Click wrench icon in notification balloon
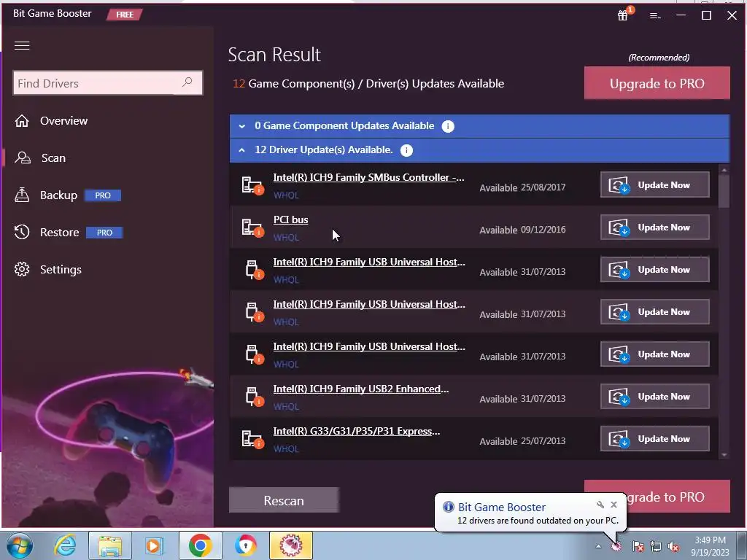747x560 pixels. [x=600, y=505]
